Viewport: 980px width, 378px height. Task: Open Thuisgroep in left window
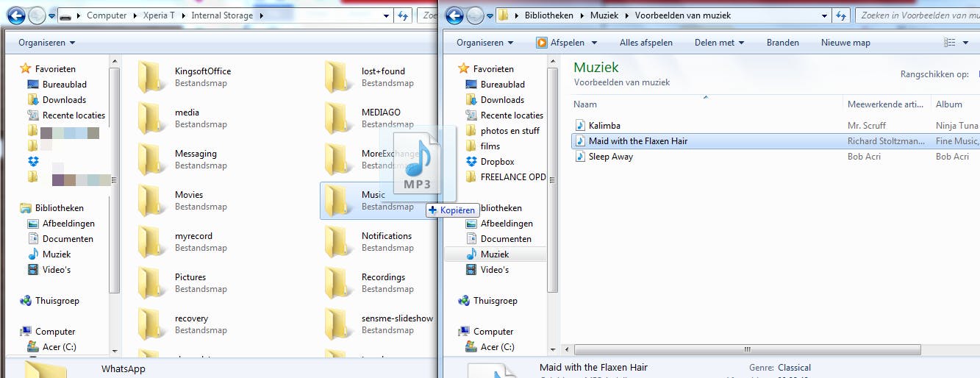pos(50,300)
